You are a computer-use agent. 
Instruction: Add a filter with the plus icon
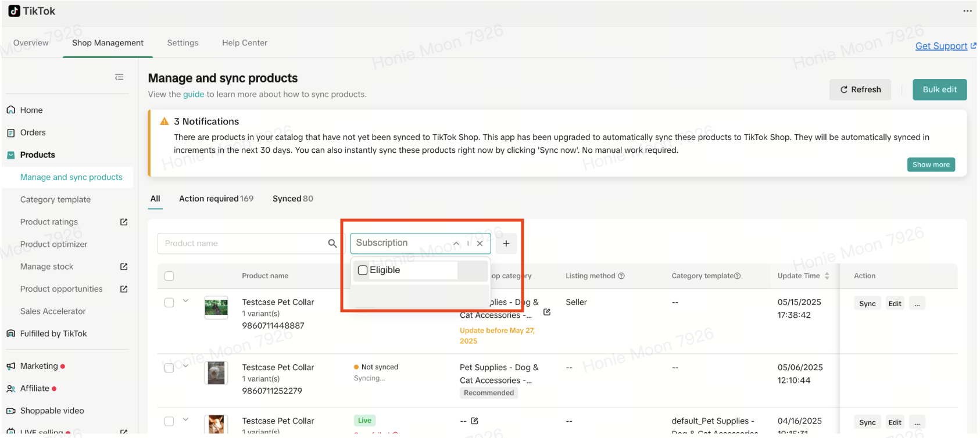click(x=506, y=243)
